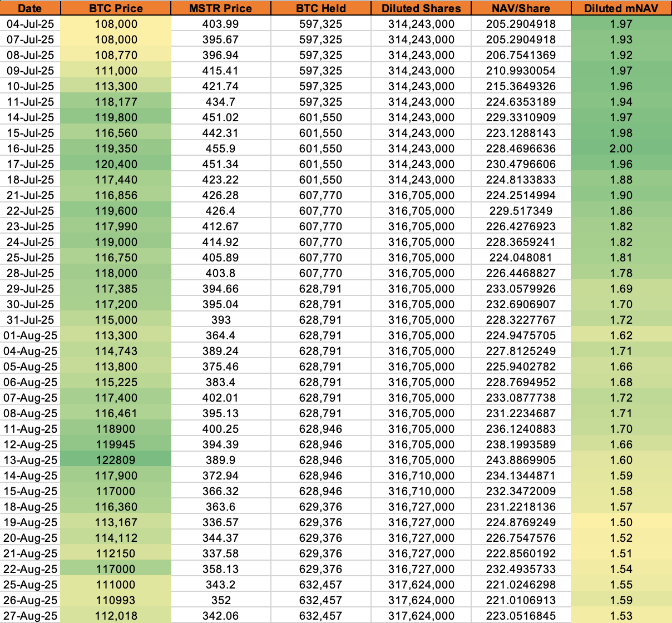Select Diluted Shares cell on 25-Aug-25 row
The width and height of the screenshot is (672, 623).
point(421,585)
